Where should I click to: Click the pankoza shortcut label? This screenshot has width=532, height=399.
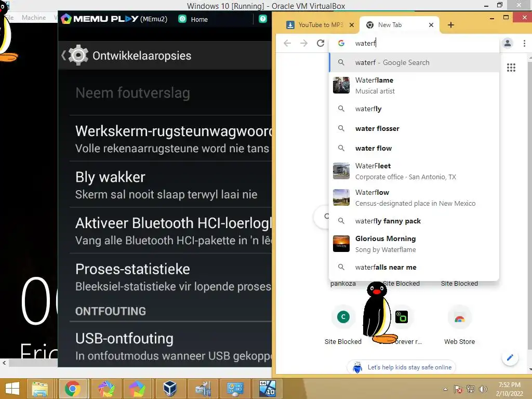pos(343,284)
